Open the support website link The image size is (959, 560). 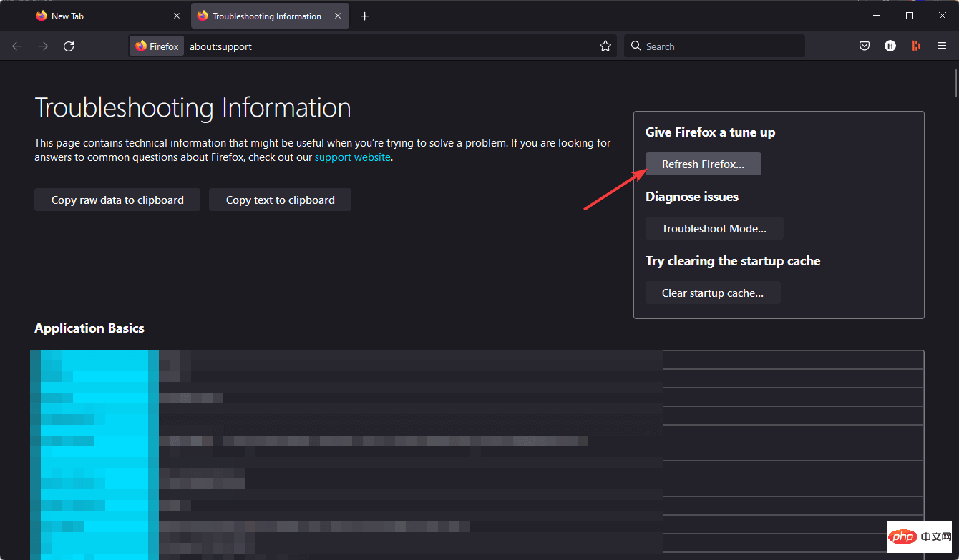[352, 157]
